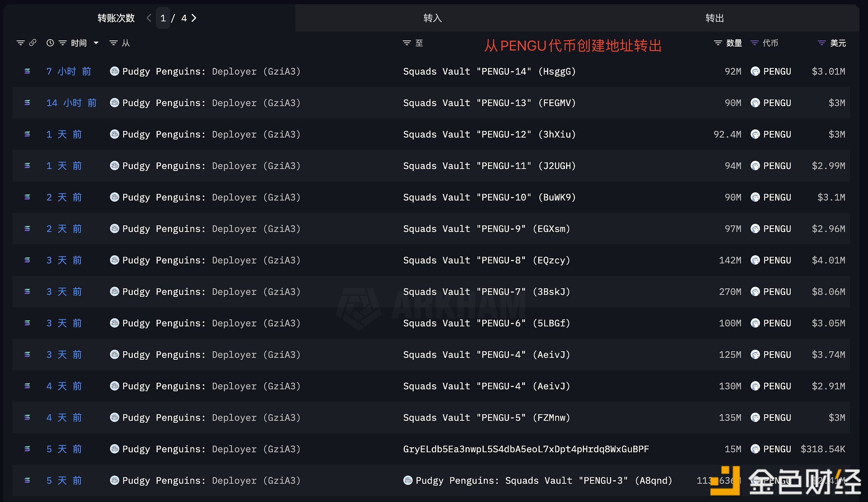The width and height of the screenshot is (868, 502).
Task: Switch to the 转入 tab
Action: coord(432,18)
